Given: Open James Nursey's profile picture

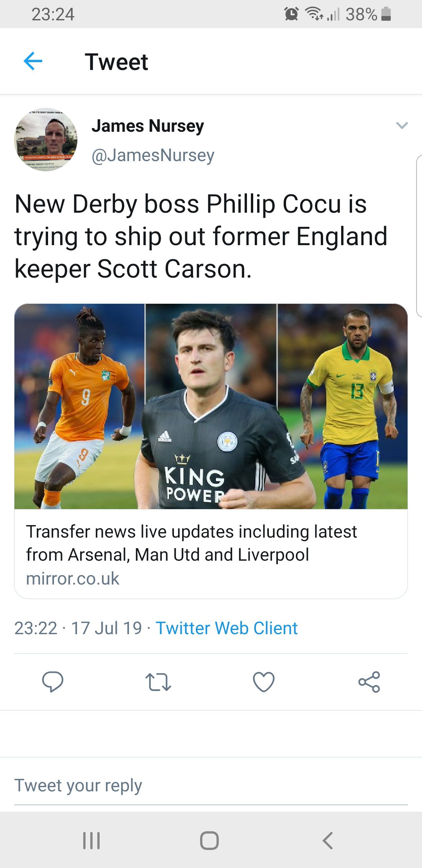Looking at the screenshot, I should tap(46, 140).
